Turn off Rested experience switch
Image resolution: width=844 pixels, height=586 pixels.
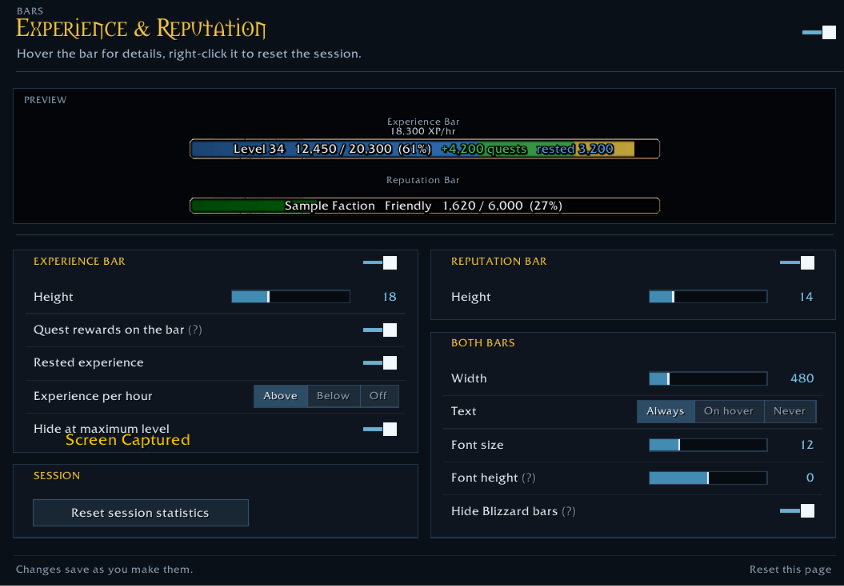click(380, 363)
